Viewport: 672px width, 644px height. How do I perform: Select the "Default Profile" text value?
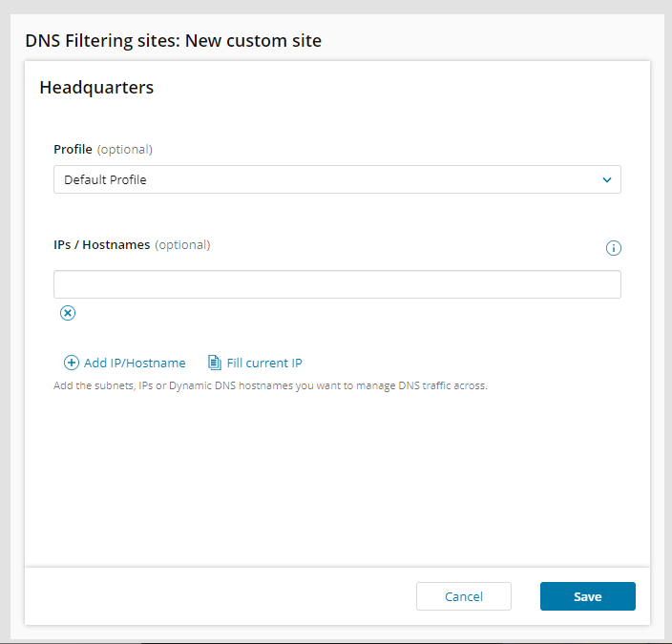[105, 179]
